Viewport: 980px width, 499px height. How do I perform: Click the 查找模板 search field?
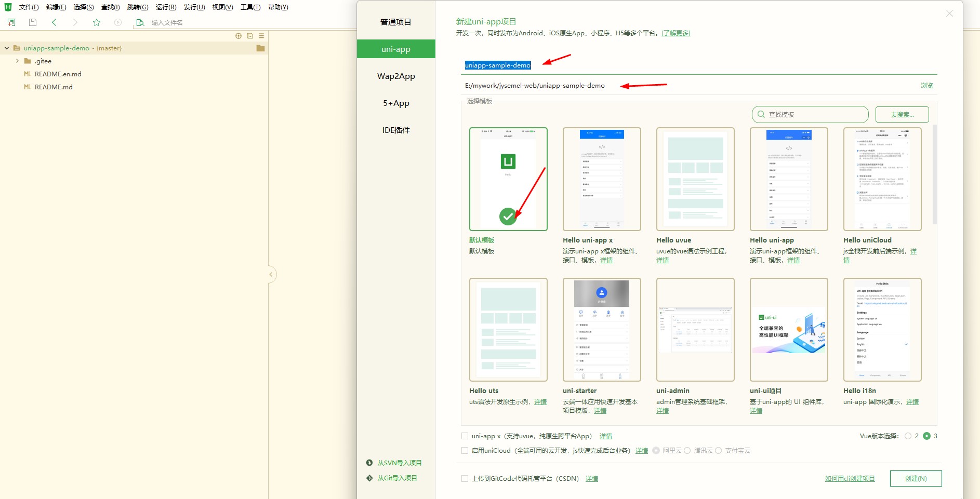(x=810, y=114)
